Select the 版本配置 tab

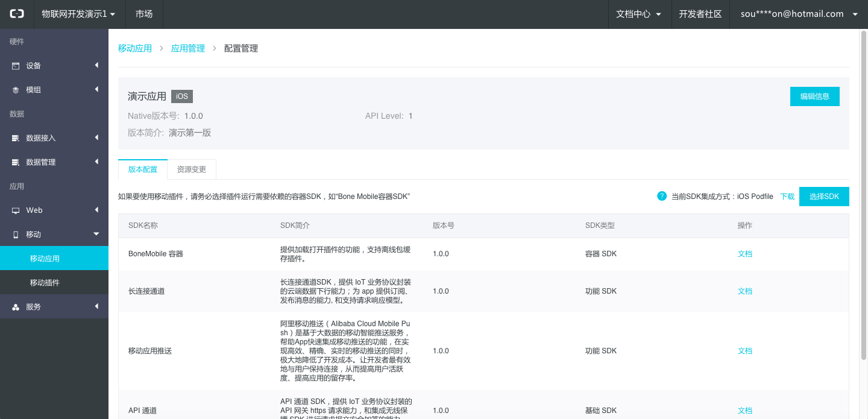tap(143, 169)
